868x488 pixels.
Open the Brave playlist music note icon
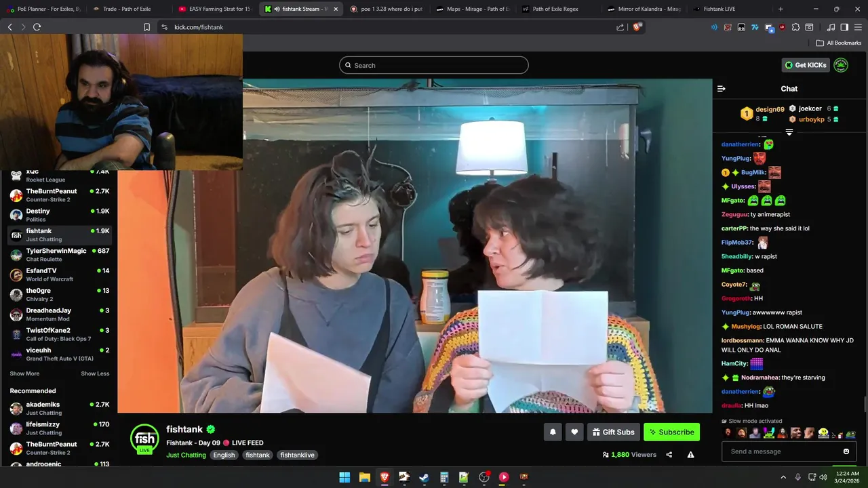click(x=831, y=27)
